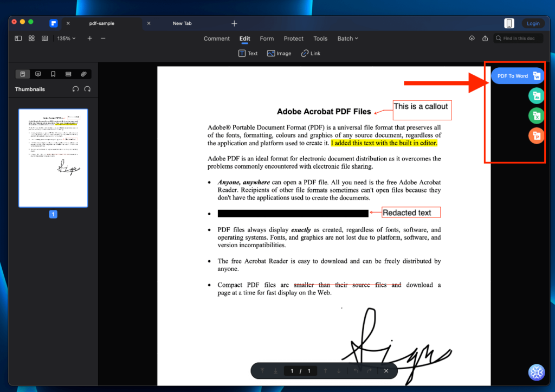Click the handwritten signature on the page
The width and height of the screenshot is (555, 392).
pos(396,345)
